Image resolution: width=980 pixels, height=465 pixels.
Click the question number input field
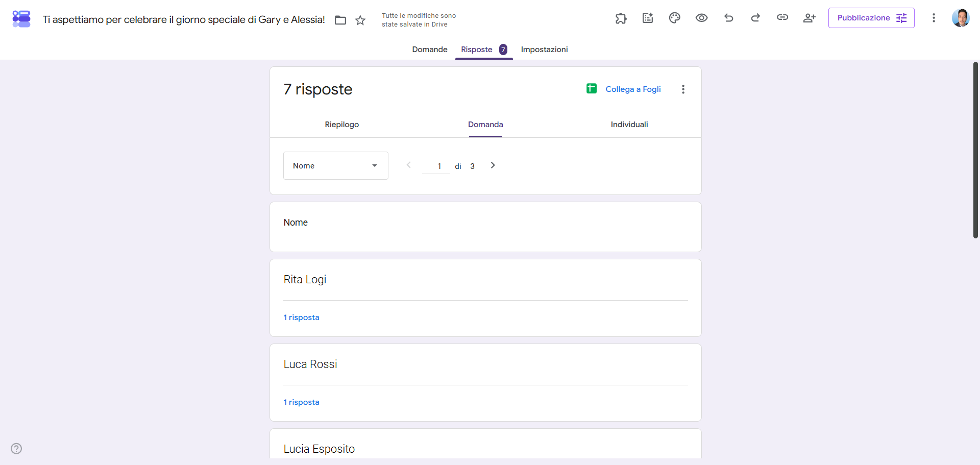[436, 166]
